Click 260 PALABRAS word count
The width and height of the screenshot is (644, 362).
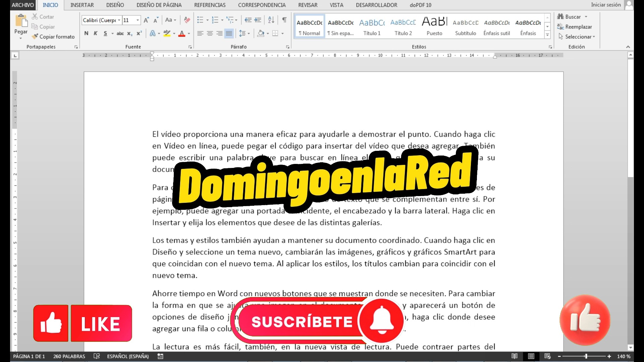[69, 356]
